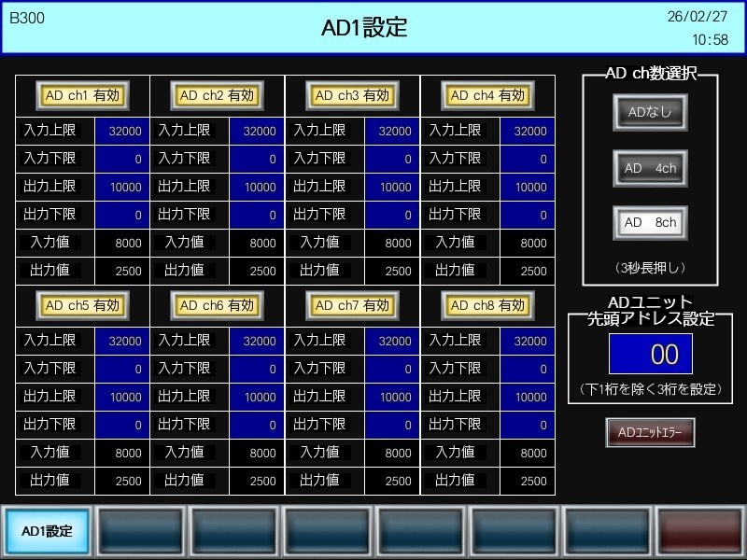Edit ch4 出力上限 value 10000
This screenshot has height=560, width=747.
pyautogui.click(x=528, y=188)
